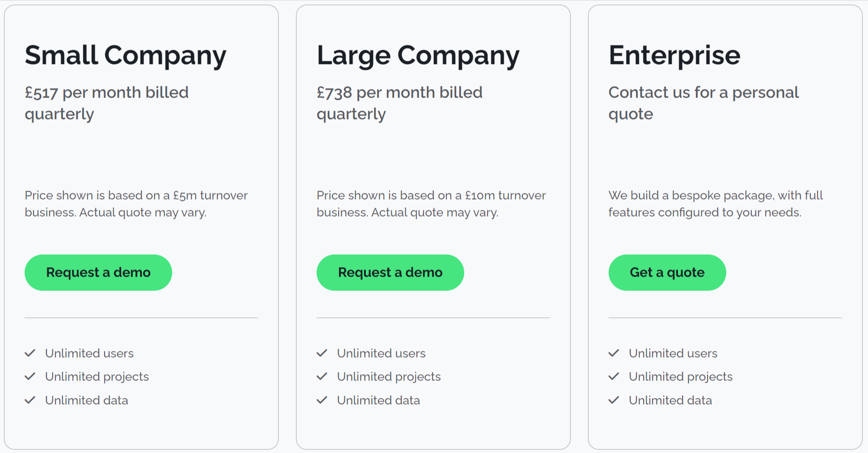Click the £738 per month price text
Viewport: 868px width, 453px height.
[x=399, y=103]
